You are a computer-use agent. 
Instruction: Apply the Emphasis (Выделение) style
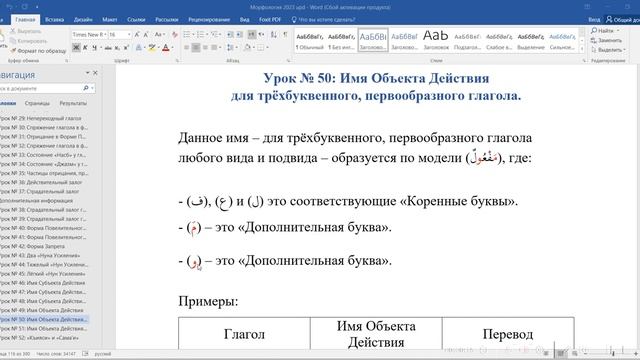[531, 40]
